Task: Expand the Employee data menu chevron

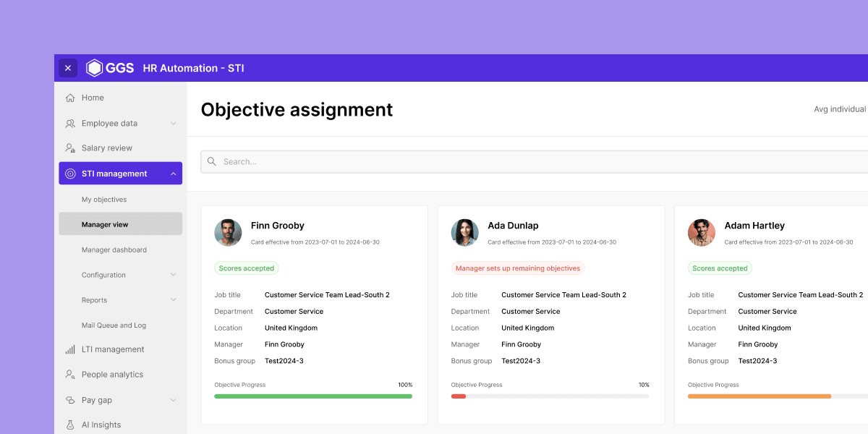Action: point(174,124)
